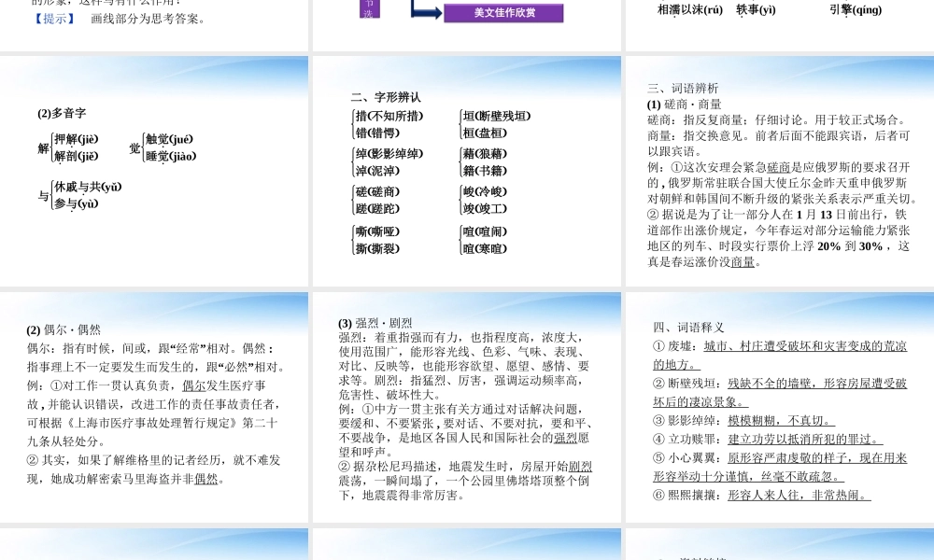Click the entry 错(错愕)
This screenshot has width=934, height=560.
377,133
